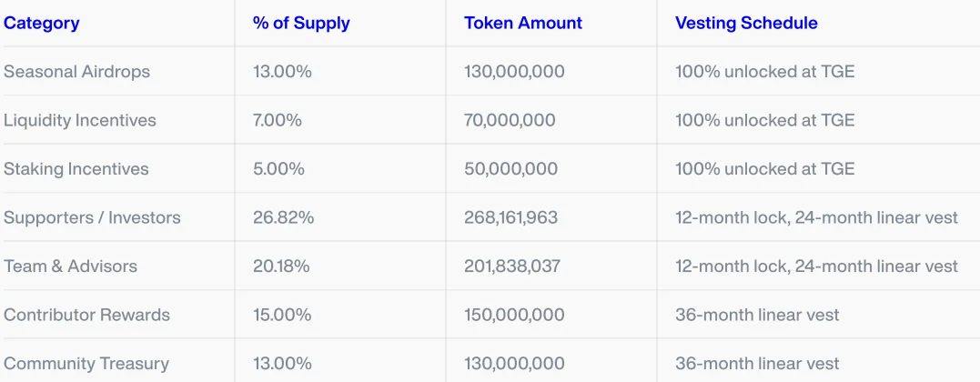Select the Seasonal Airdrops row label
This screenshot has width=980, height=382.
click(x=76, y=71)
